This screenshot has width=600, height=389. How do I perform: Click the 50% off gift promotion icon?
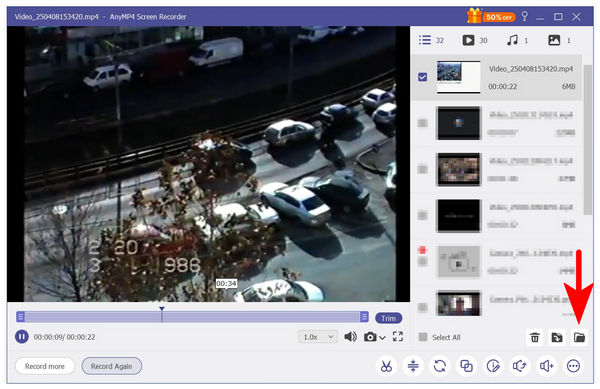(491, 16)
